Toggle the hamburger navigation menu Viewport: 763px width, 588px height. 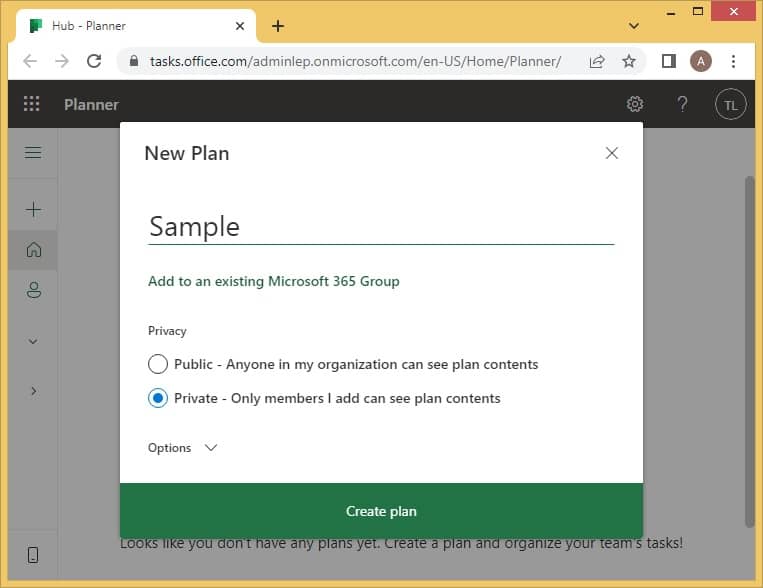(x=33, y=152)
